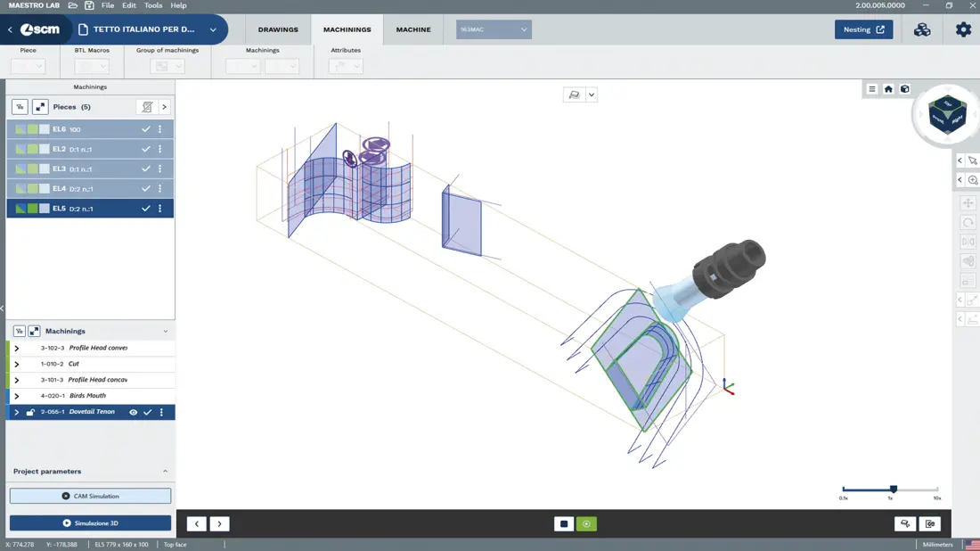Viewport: 980px width, 551px height.
Task: Go to previous step with left arrow
Action: coord(196,524)
